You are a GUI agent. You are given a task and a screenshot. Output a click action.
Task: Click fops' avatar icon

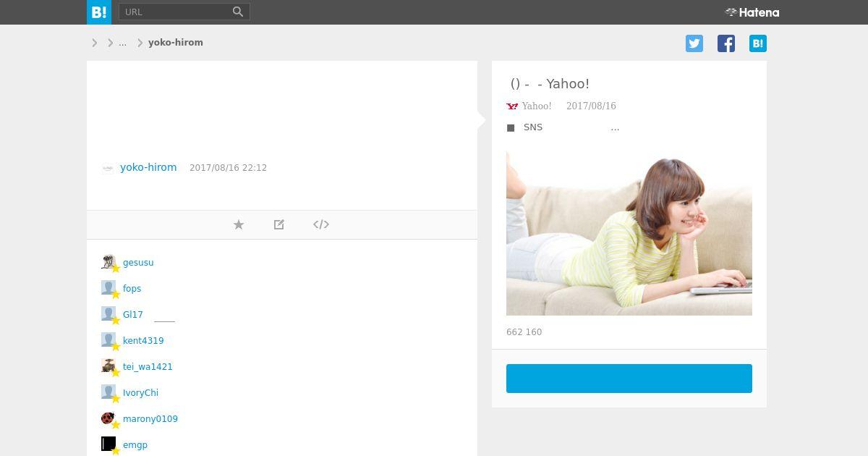109,288
